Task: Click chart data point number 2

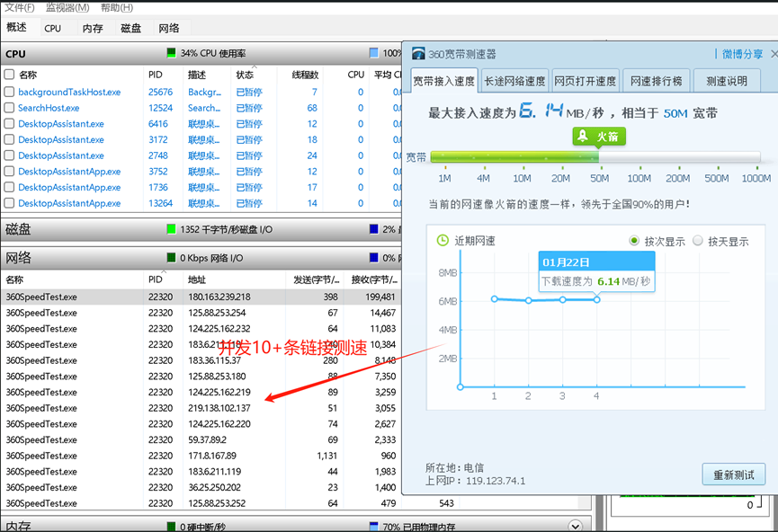Action: [x=529, y=300]
